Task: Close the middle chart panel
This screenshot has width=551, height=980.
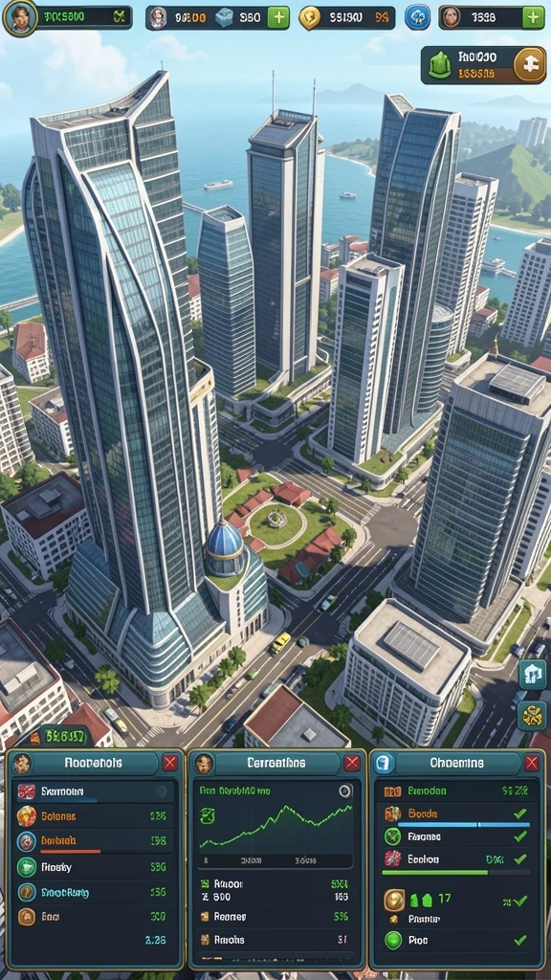Action: [352, 763]
